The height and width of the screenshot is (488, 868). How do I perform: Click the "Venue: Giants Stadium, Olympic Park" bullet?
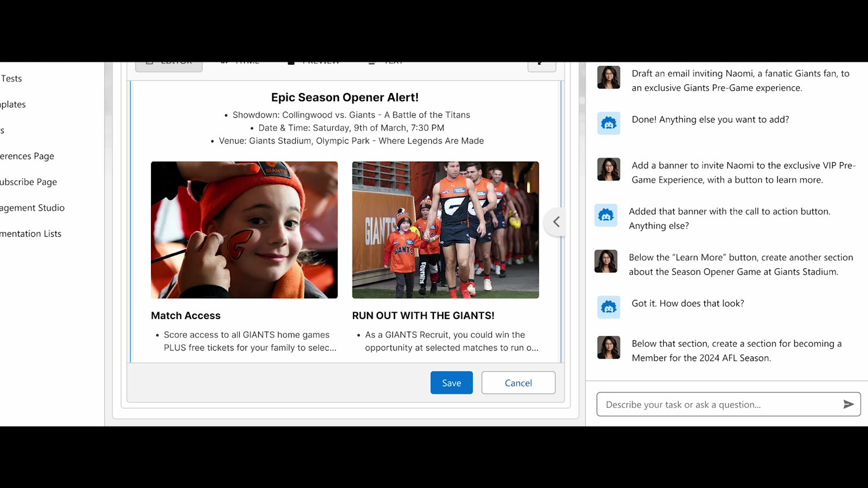point(351,141)
